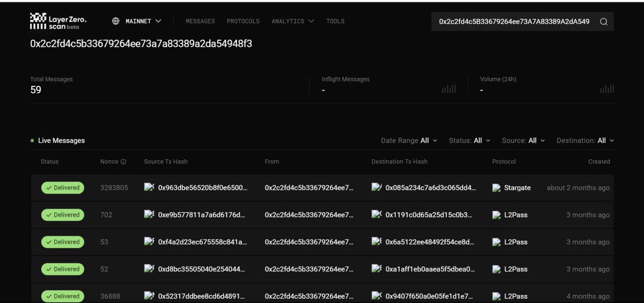Screen dimensions: 644x303
Task: Open source tx hash 0xd8bc35505040e254044
Action: pos(202,269)
